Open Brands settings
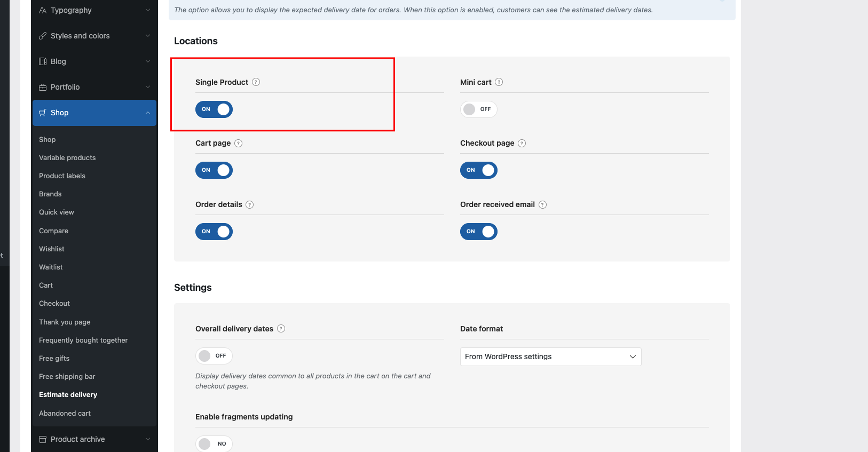Screen dimensions: 868x452 50,194
